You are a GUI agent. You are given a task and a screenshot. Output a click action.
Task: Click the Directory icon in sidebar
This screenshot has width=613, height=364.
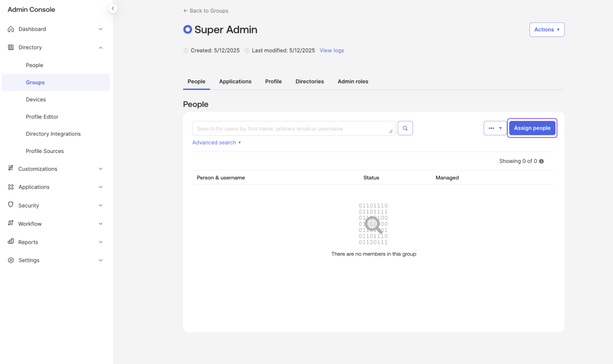[x=11, y=47]
